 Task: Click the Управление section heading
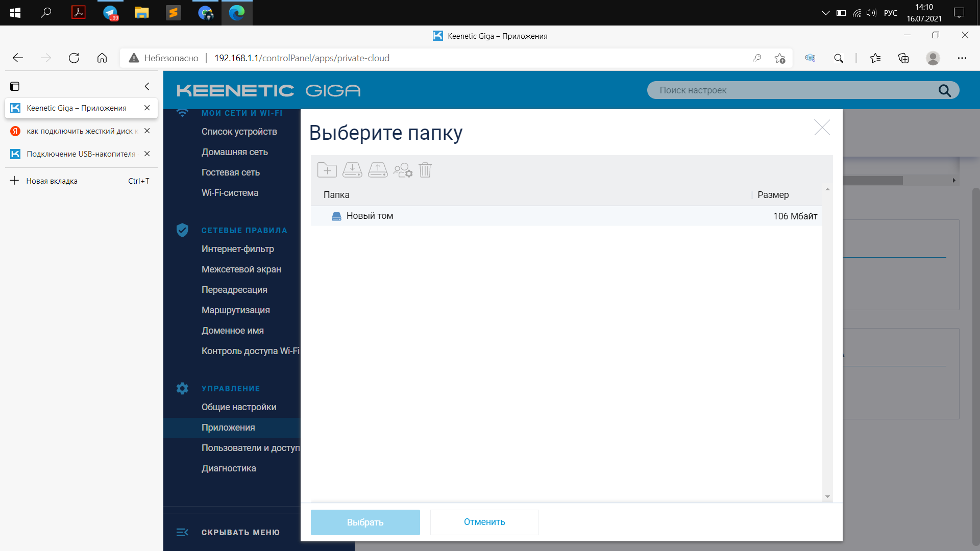[x=230, y=389]
